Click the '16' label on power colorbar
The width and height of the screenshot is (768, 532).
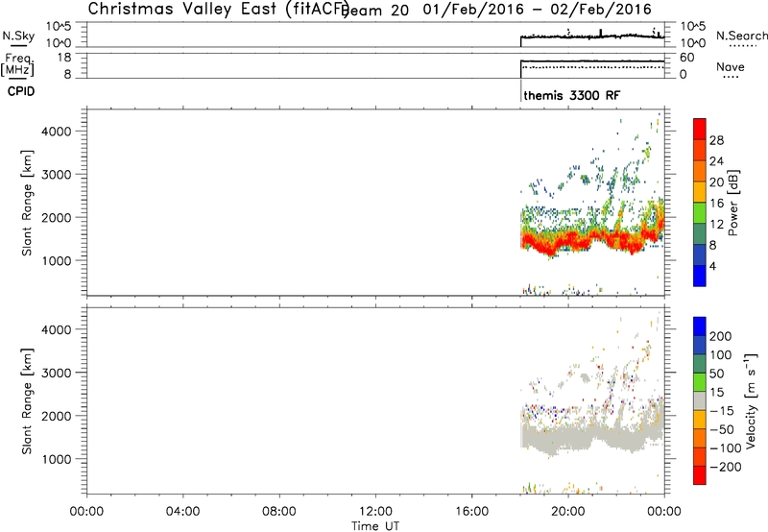click(x=716, y=204)
